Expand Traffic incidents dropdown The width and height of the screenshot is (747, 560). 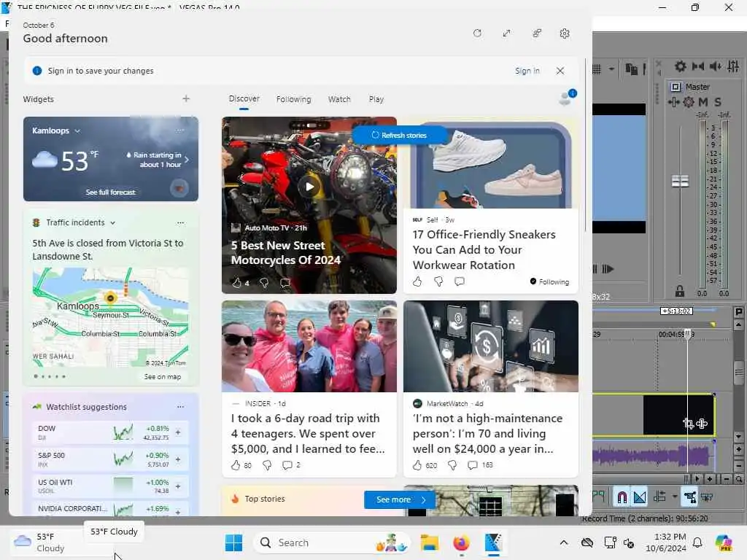click(113, 223)
